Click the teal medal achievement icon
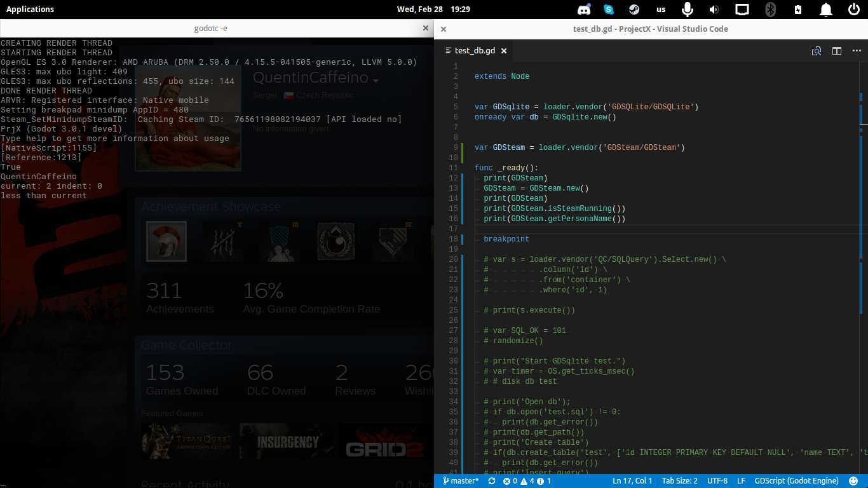The image size is (868, 488). pos(280,241)
